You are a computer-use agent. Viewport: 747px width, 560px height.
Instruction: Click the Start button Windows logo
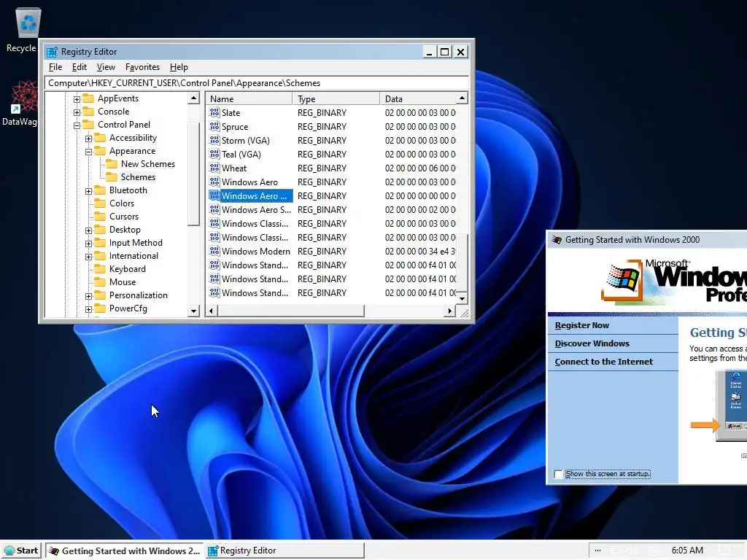pyautogui.click(x=9, y=551)
